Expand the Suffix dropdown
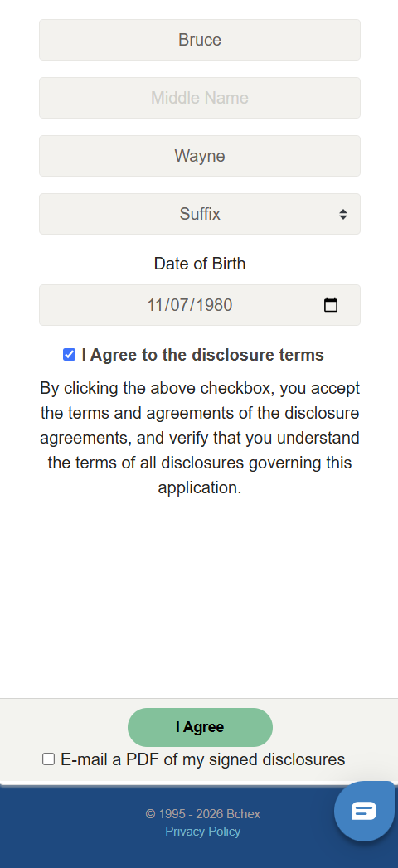Image resolution: width=398 pixels, height=868 pixels. 200,214
